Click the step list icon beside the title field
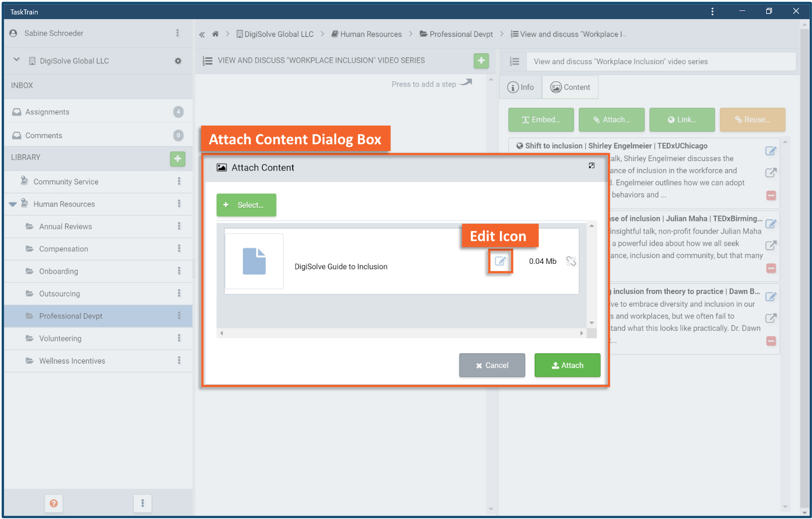The image size is (812, 519). (514, 61)
